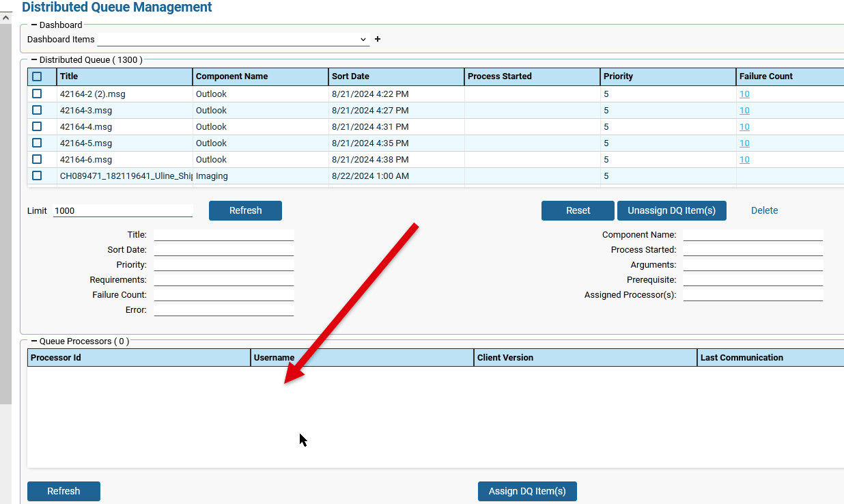Click the Imaging component cell
The width and height of the screenshot is (844, 504).
point(261,176)
